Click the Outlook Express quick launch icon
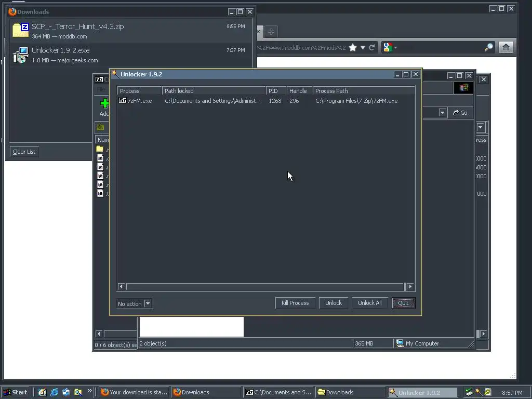Image resolution: width=532 pixels, height=399 pixels. point(66,392)
